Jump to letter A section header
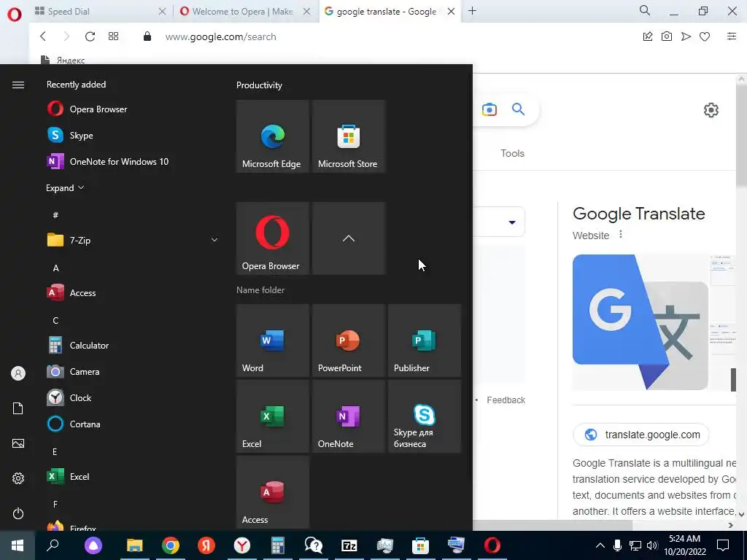 (x=55, y=268)
